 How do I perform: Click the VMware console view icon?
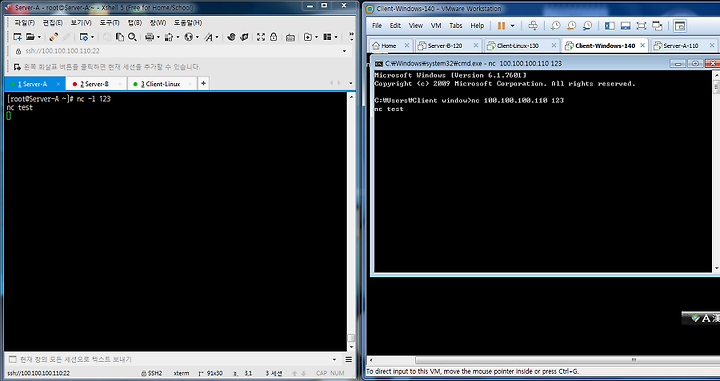680,26
